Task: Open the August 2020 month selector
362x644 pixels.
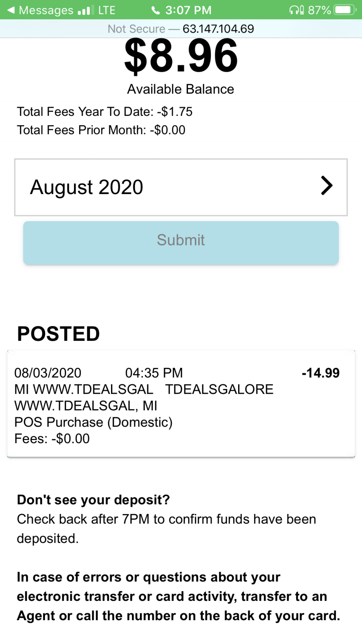Action: [181, 187]
